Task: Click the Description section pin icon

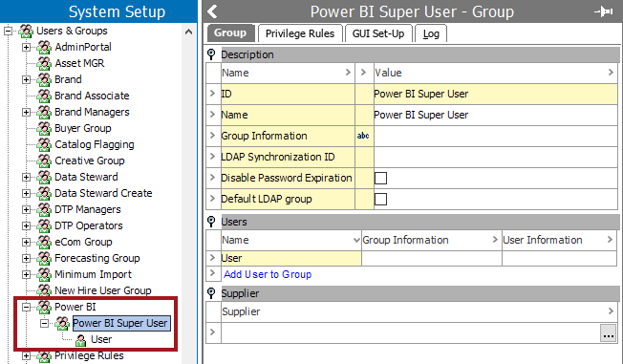Action: point(211,54)
